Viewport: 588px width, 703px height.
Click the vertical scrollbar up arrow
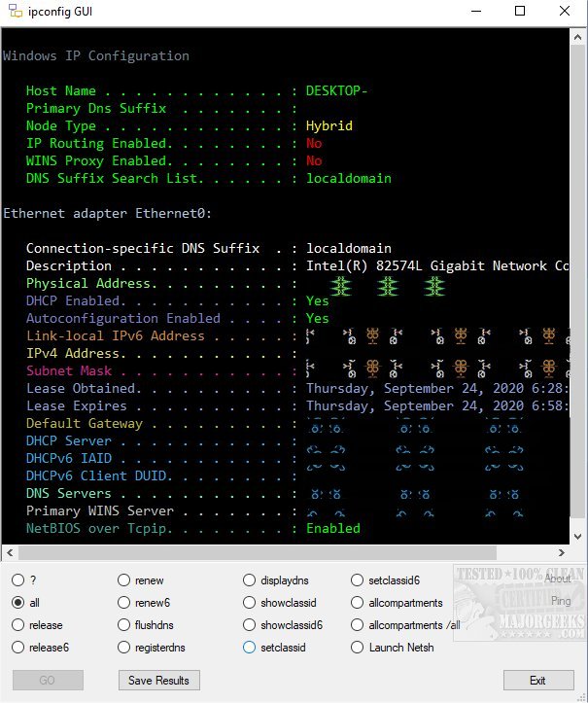[577, 38]
